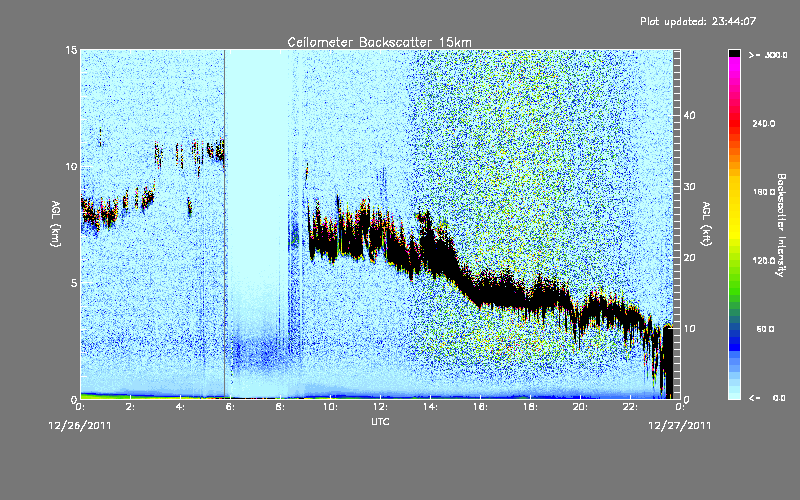Click the "5" km tick on left axis
Screen dimensions: 800x500
point(74,283)
